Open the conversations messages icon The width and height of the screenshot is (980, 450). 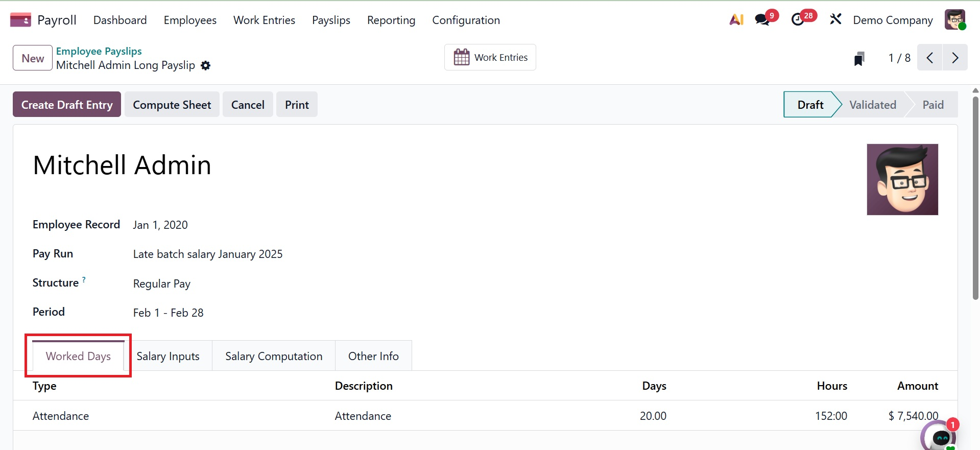pos(762,20)
